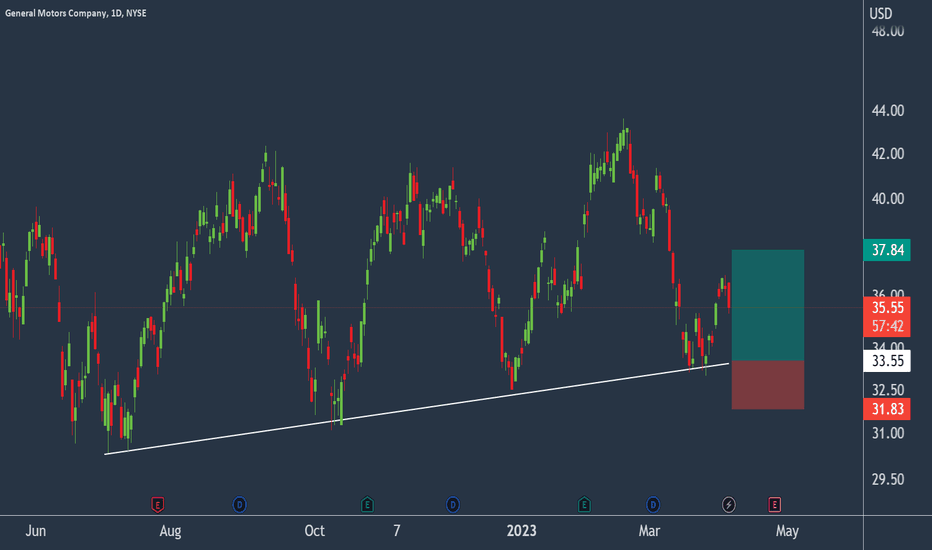Click the 40.00 price axis label
This screenshot has height=550, width=932.
887,199
